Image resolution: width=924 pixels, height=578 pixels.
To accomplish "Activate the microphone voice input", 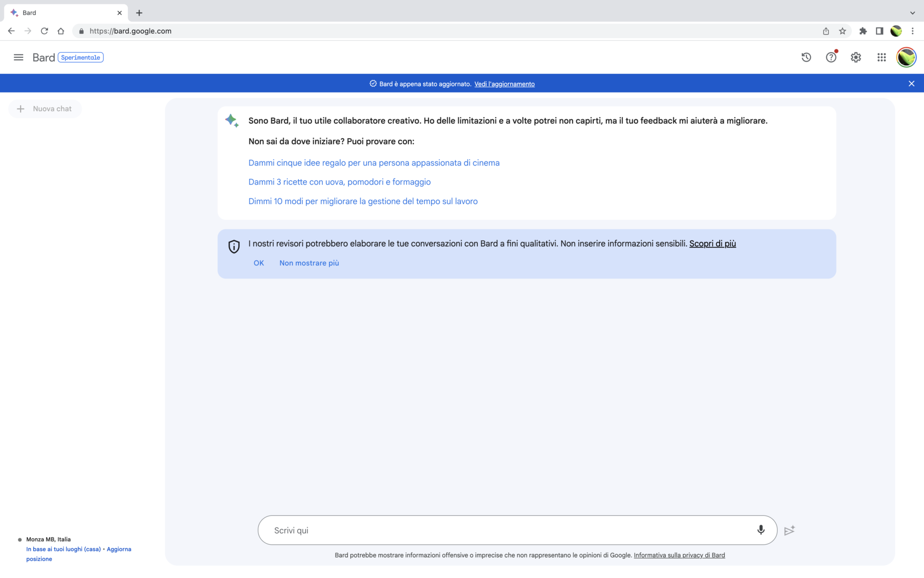I will [760, 530].
